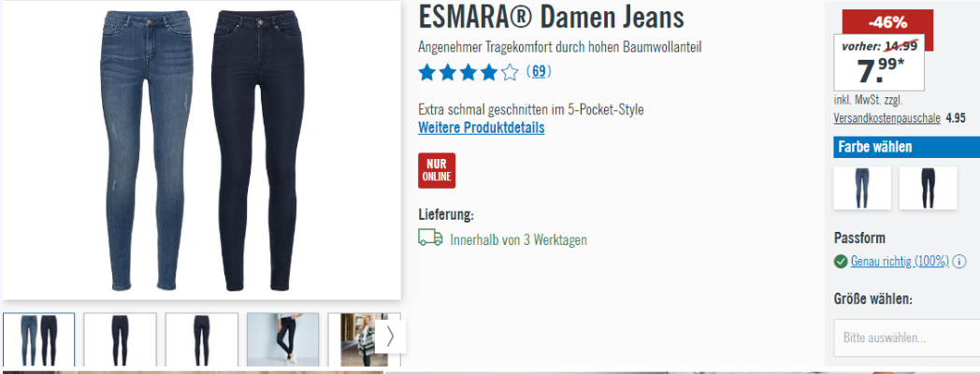Image resolution: width=980 pixels, height=374 pixels.
Task: Click the delivery truck icon
Action: (430, 237)
